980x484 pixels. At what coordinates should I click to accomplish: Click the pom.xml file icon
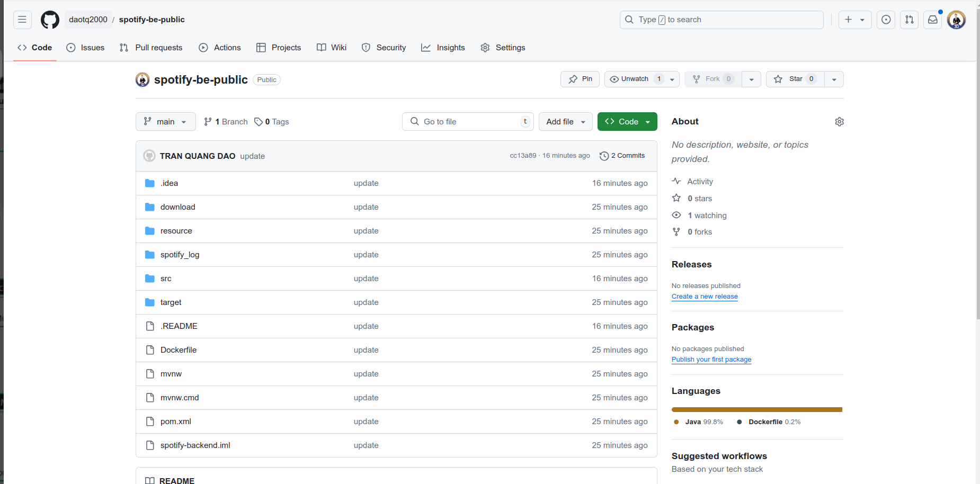coord(150,422)
